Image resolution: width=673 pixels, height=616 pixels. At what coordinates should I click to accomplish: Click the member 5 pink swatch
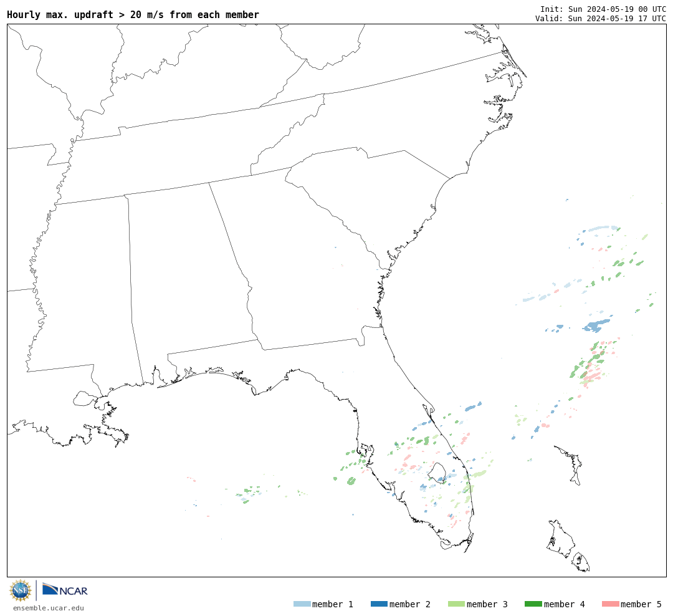[610, 604]
